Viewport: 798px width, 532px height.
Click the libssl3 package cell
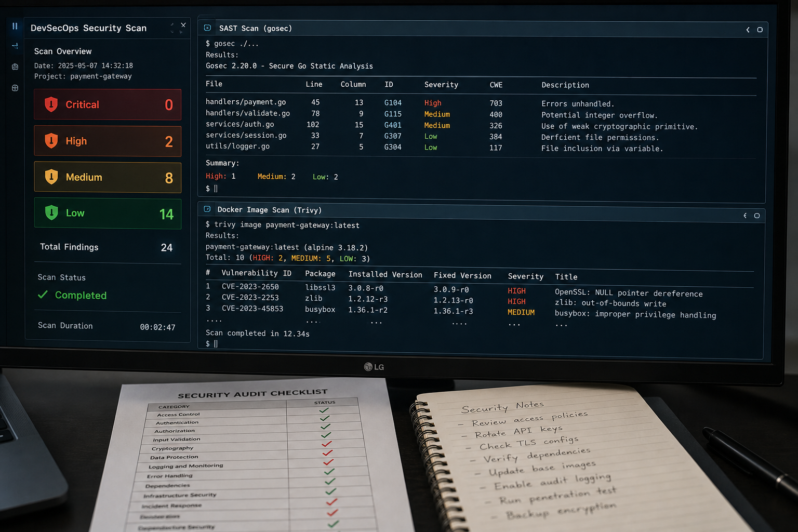pyautogui.click(x=320, y=287)
